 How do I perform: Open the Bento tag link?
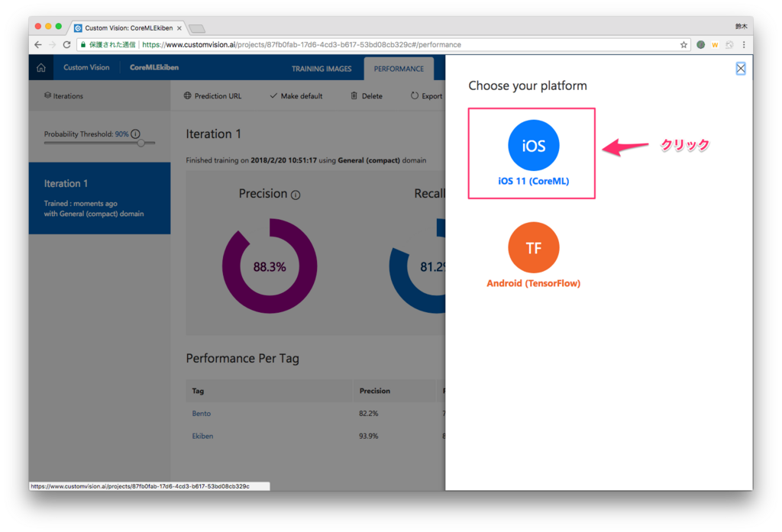coord(202,414)
